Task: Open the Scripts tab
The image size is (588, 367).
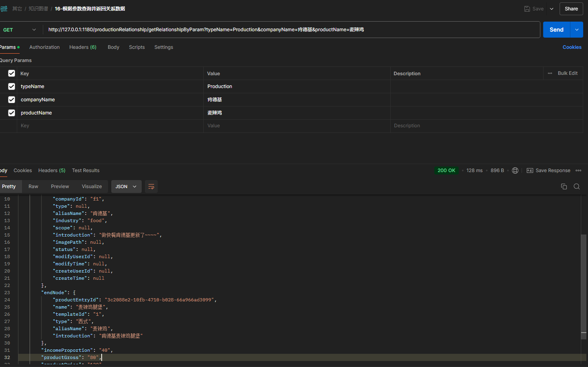Action: click(137, 47)
